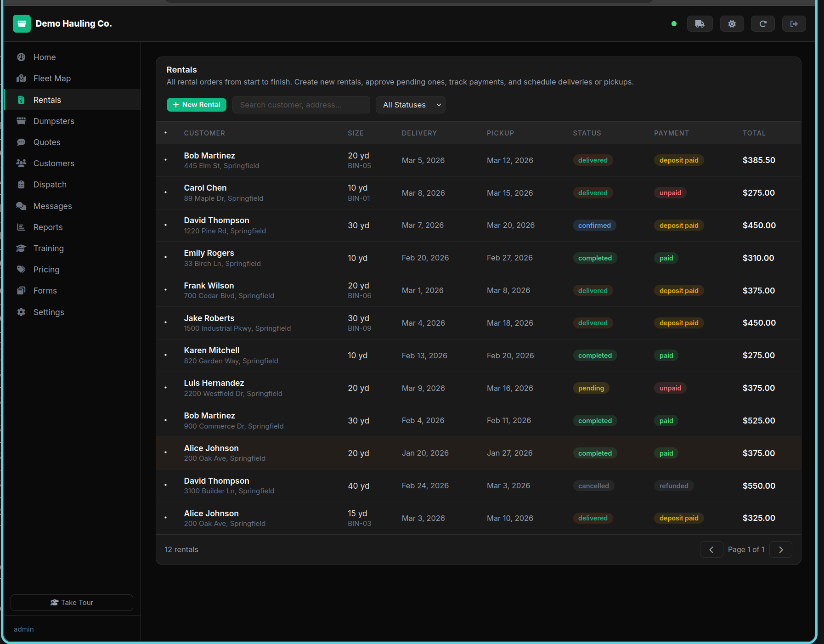
Task: Open the Dumpsters sidebar section
Action: click(54, 121)
